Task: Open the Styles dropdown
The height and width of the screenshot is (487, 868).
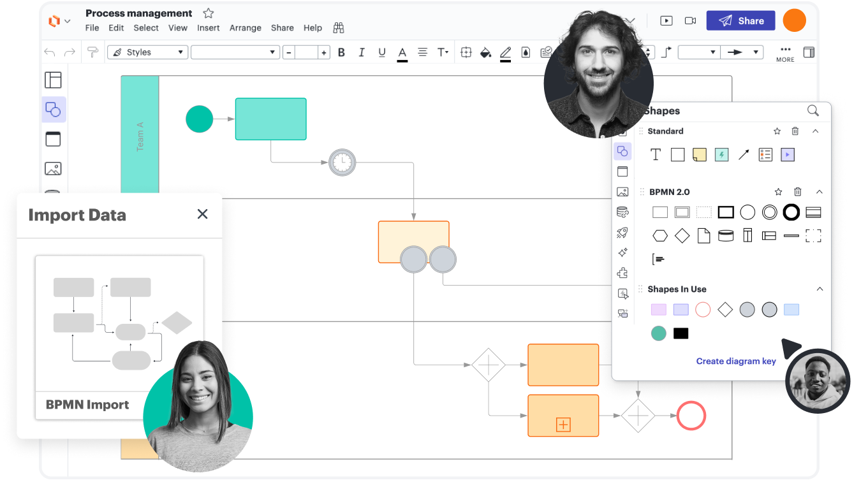Action: pyautogui.click(x=147, y=52)
